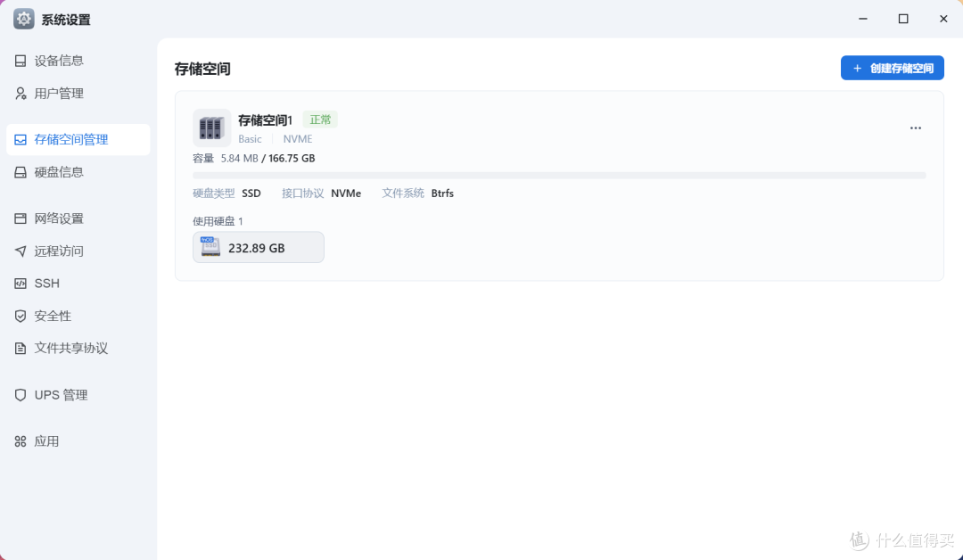Click the Basic label under 存储空间1
The image size is (963, 560).
[250, 139]
